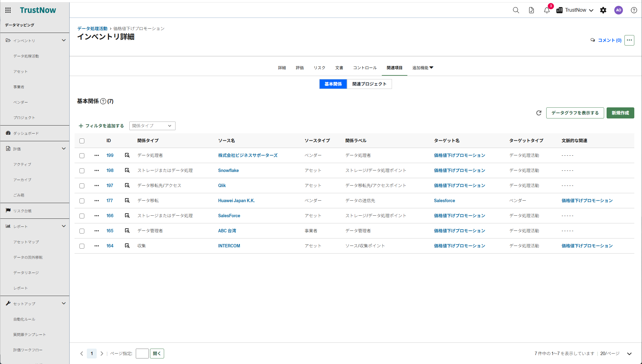Check the box for row 199
This screenshot has width=642, height=364.
(x=82, y=156)
